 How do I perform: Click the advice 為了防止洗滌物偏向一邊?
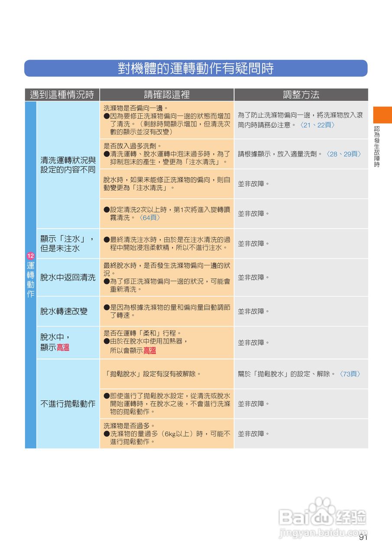[x=300, y=120]
